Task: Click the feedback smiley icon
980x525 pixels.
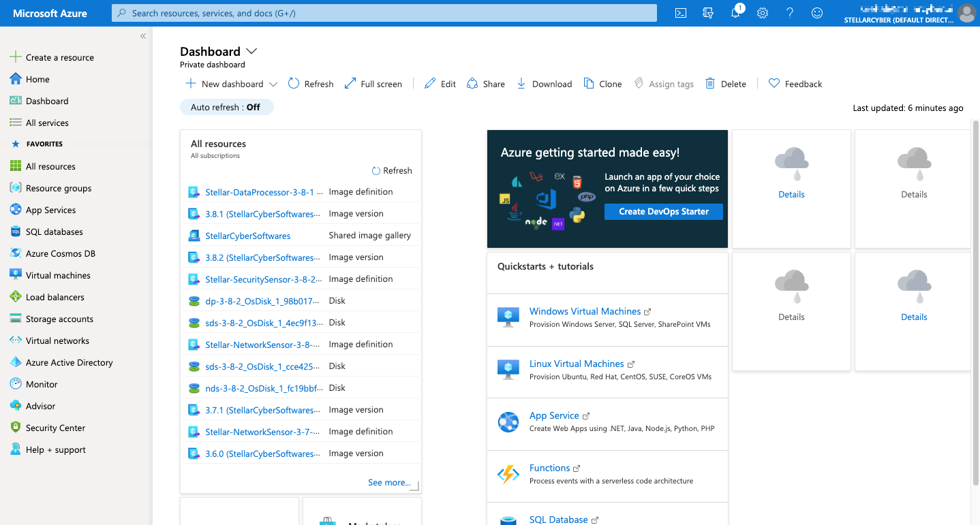Action: point(817,13)
